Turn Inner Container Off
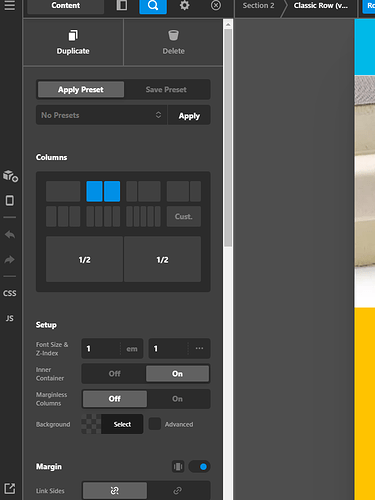 click(114, 374)
